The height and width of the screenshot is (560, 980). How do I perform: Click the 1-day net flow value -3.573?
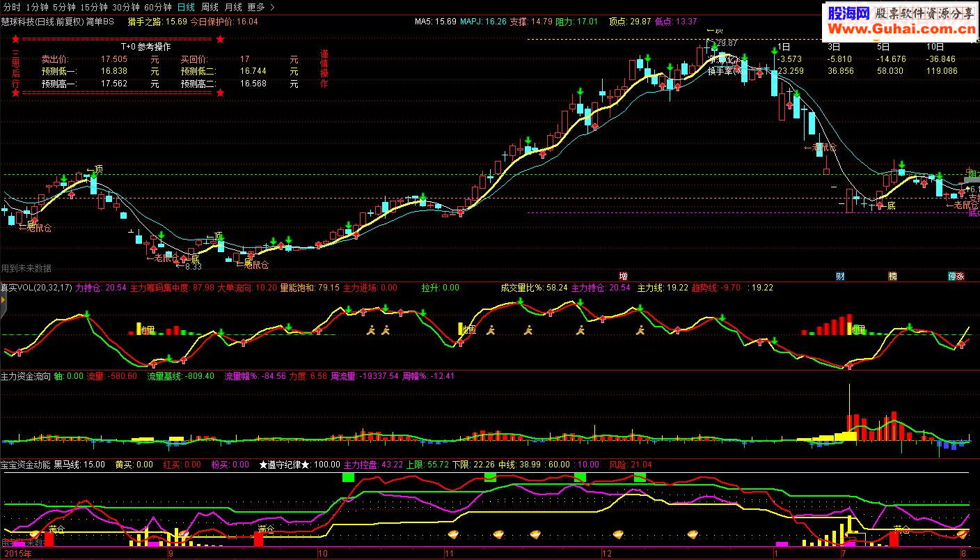[x=789, y=59]
